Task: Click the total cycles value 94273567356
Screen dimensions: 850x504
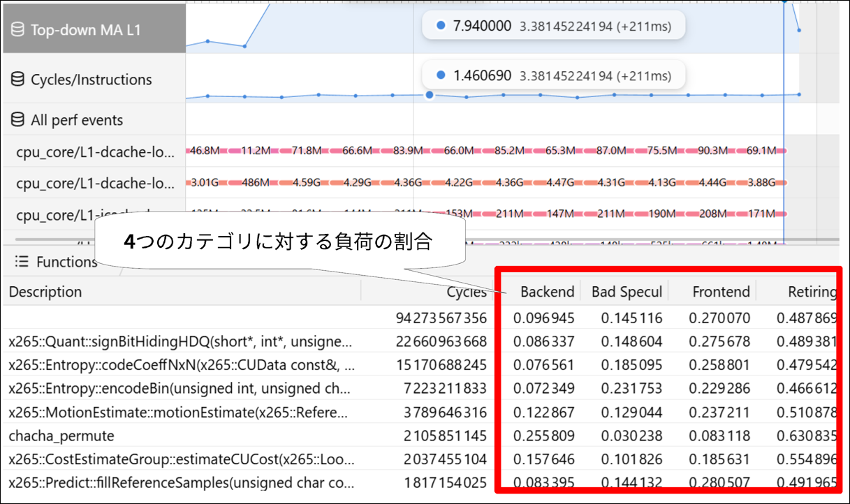Action: coord(441,318)
